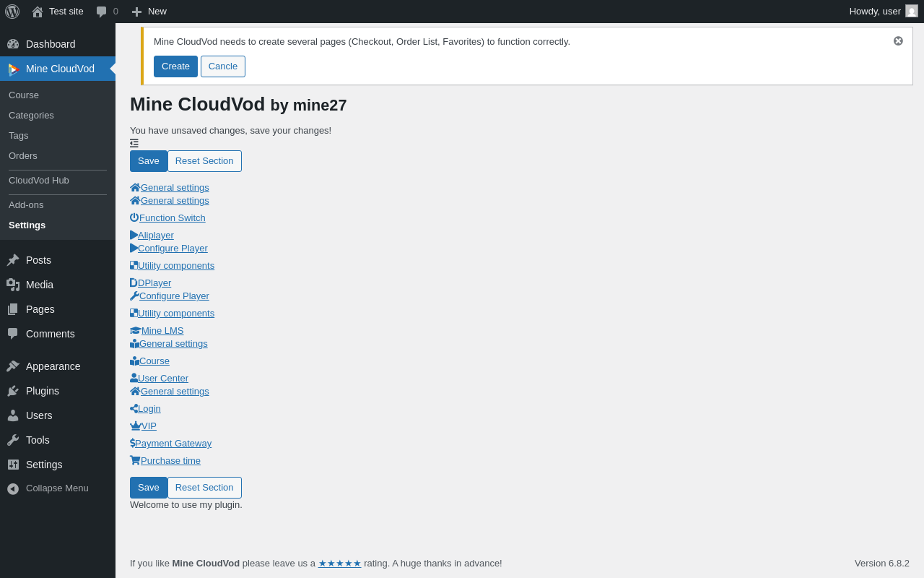Viewport: 924px width, 578px height.
Task: Open the Aliplayer section link
Action: (156, 235)
